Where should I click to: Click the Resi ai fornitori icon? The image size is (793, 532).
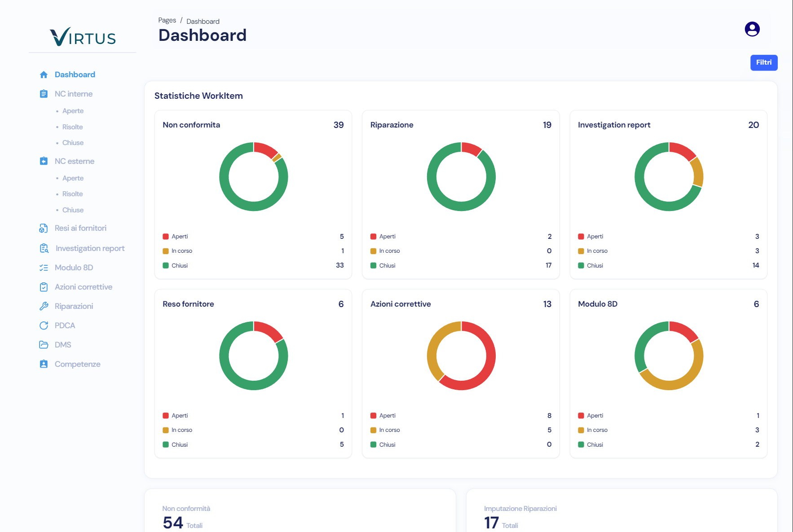click(44, 228)
